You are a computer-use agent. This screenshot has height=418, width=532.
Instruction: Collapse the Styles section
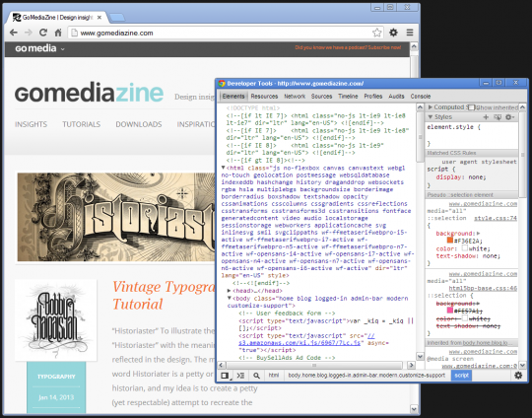[431, 116]
